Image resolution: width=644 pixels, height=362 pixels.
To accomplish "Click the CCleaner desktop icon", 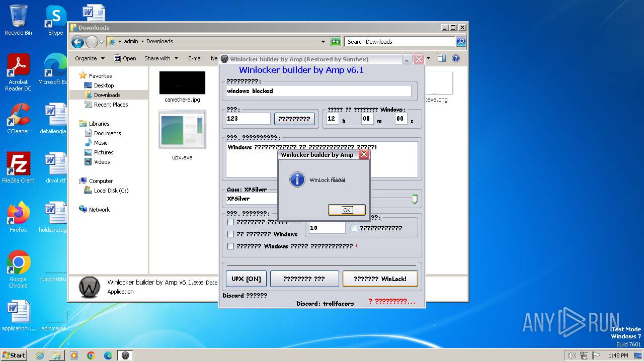I will tap(18, 119).
